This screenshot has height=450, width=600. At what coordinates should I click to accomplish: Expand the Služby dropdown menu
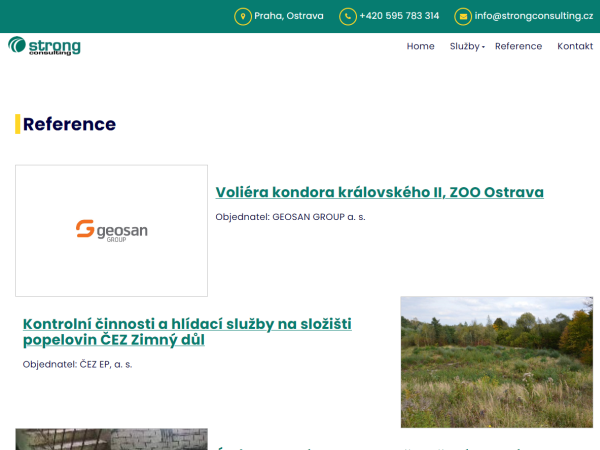tap(467, 46)
